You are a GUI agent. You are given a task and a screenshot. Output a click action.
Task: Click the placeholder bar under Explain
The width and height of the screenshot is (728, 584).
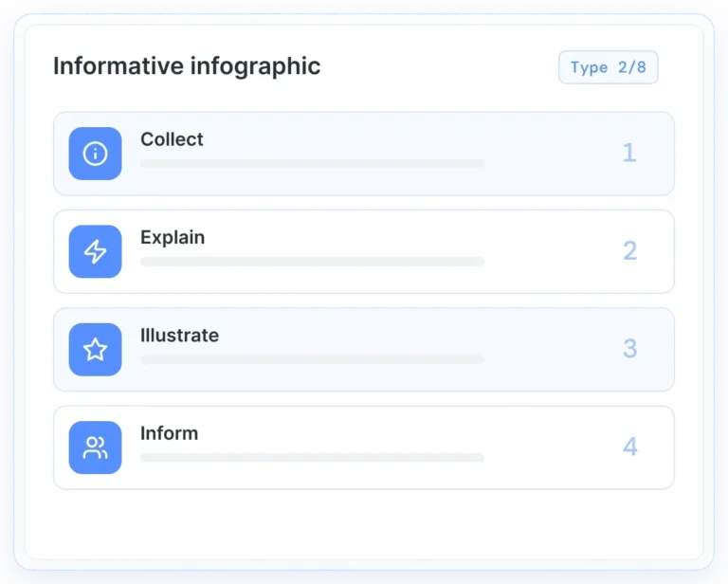(x=312, y=262)
